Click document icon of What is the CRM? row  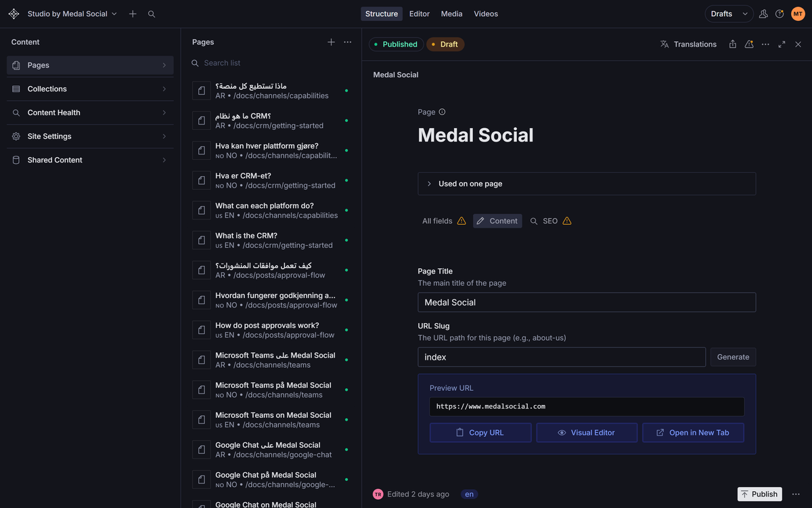[202, 240]
